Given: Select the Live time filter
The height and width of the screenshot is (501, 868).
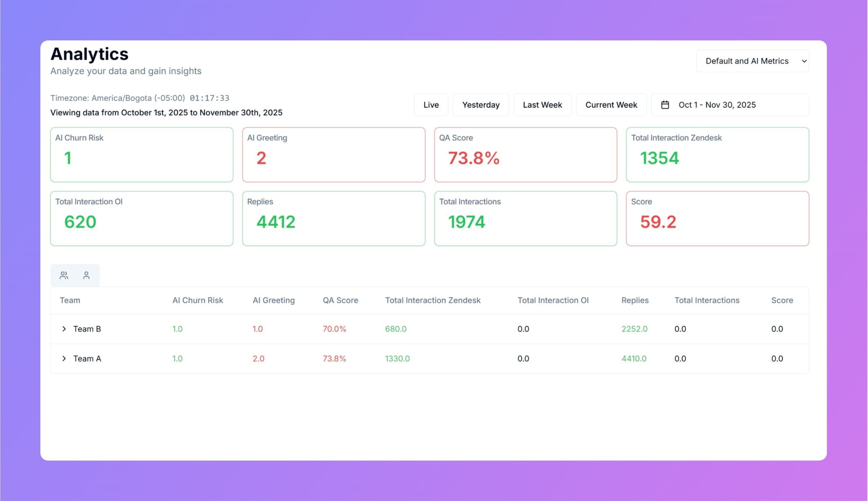Looking at the screenshot, I should [431, 105].
